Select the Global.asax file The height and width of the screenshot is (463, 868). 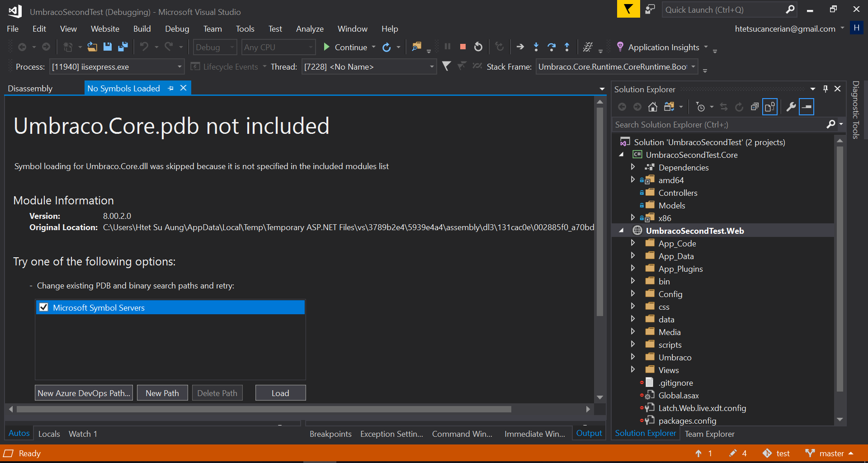678,395
